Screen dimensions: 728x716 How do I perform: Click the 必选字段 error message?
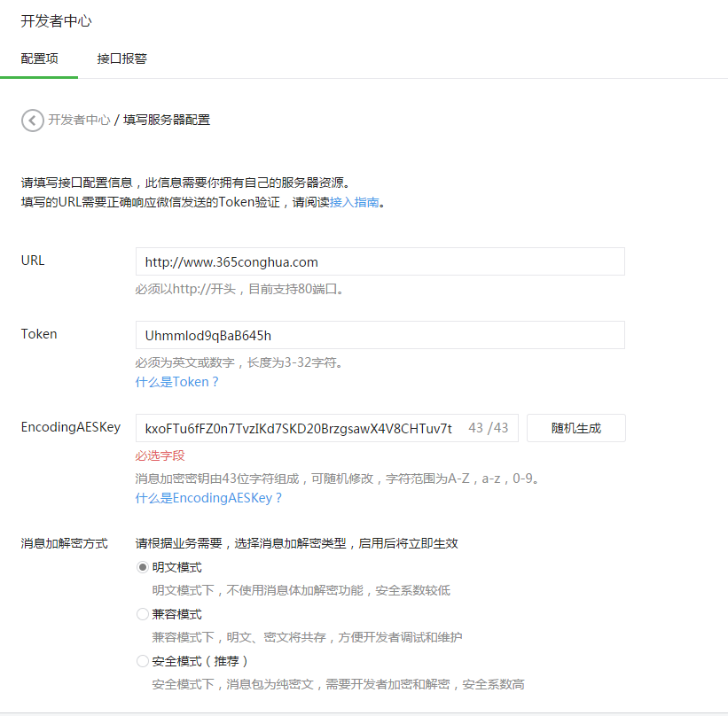160,455
